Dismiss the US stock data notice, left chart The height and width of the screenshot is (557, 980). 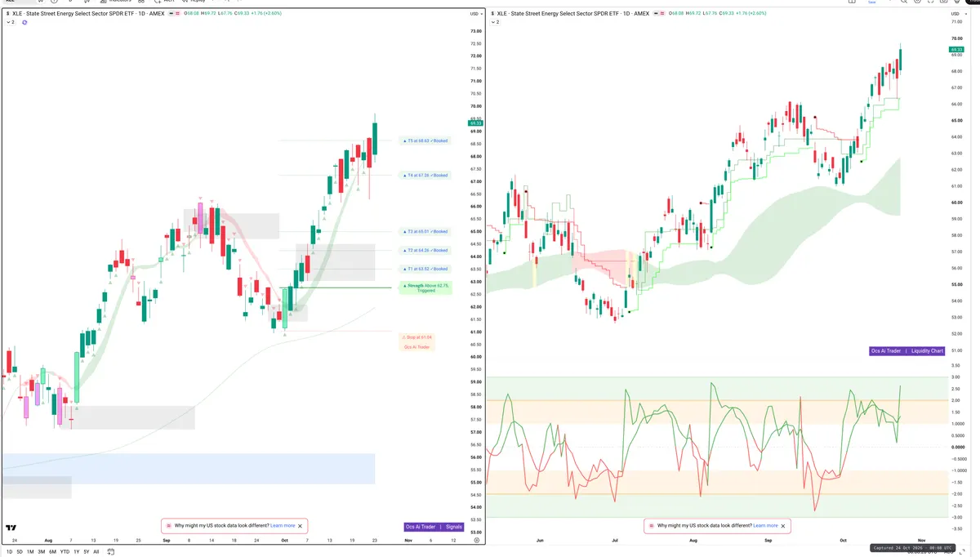[x=301, y=526]
